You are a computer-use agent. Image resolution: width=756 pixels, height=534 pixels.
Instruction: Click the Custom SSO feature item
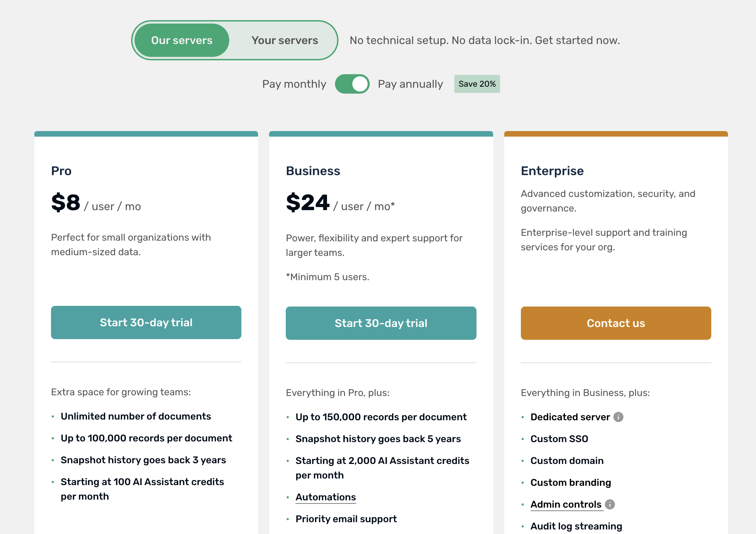[x=559, y=439]
